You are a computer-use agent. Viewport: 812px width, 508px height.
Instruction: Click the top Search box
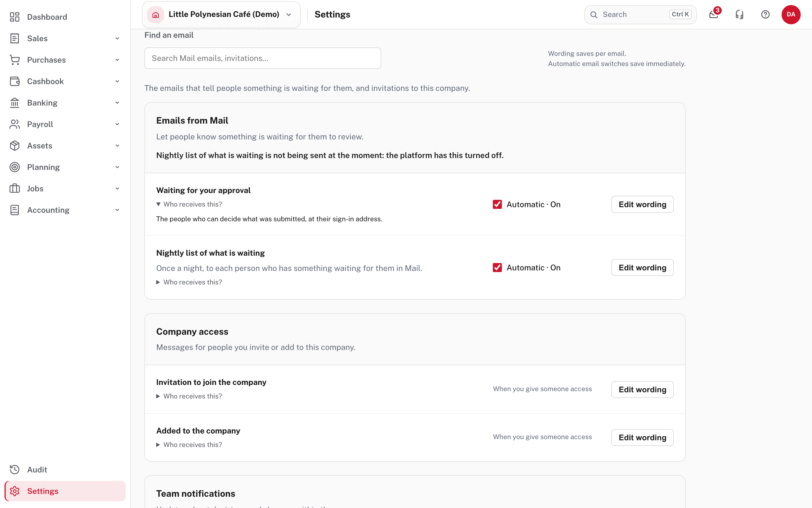[640, 14]
